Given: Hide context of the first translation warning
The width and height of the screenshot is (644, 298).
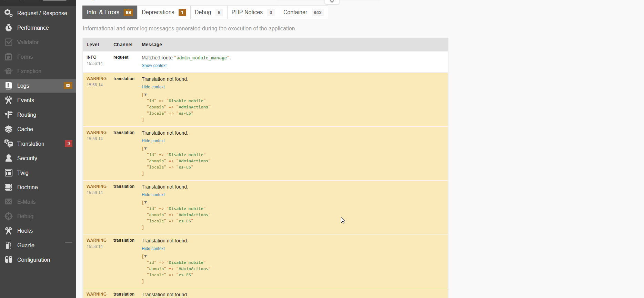Looking at the screenshot, I should tap(153, 87).
